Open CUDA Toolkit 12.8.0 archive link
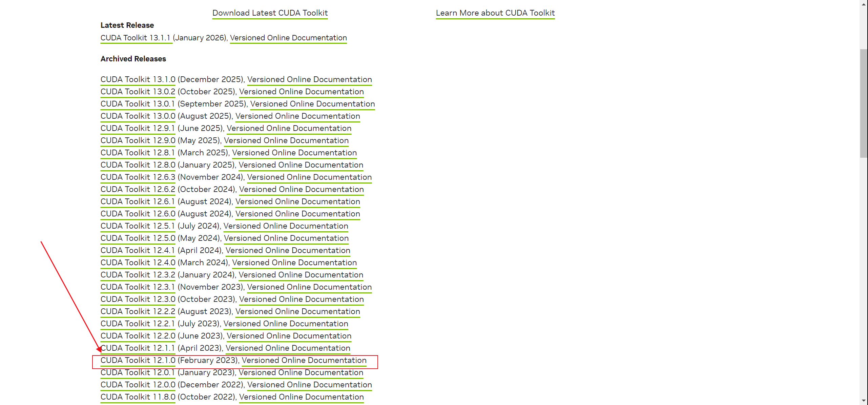This screenshot has height=405, width=868. pos(138,165)
